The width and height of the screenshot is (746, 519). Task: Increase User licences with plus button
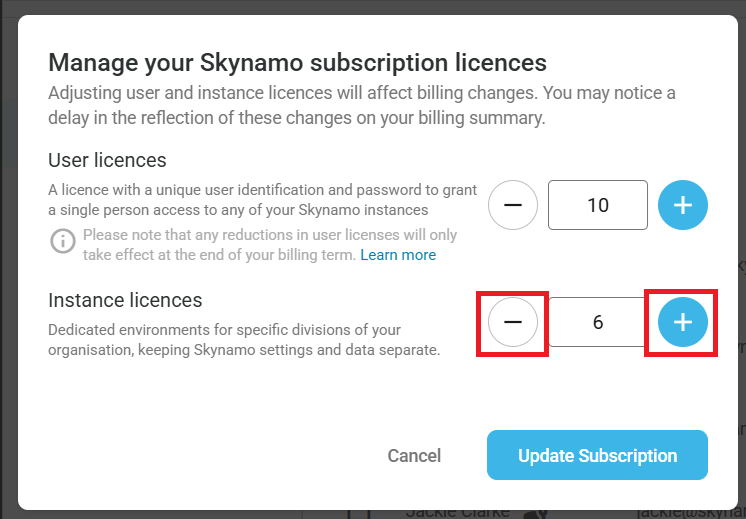(683, 205)
